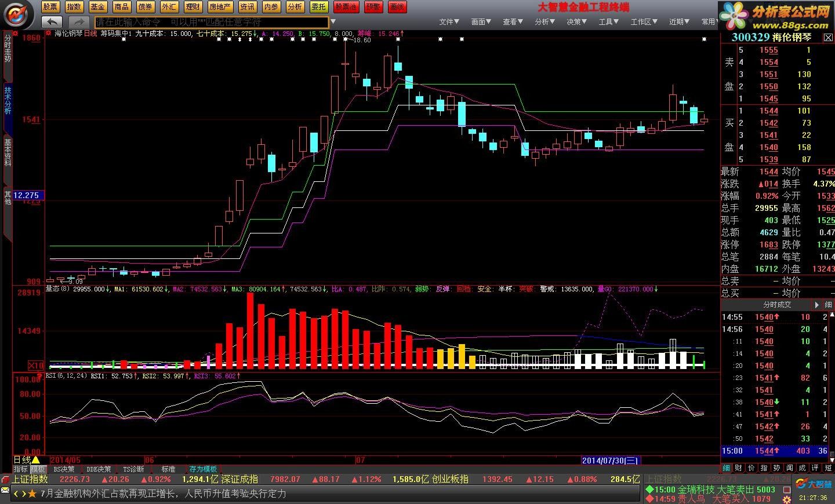Select the BS决策 bottom tab
This screenshot has height=504, width=835.
pyautogui.click(x=64, y=469)
